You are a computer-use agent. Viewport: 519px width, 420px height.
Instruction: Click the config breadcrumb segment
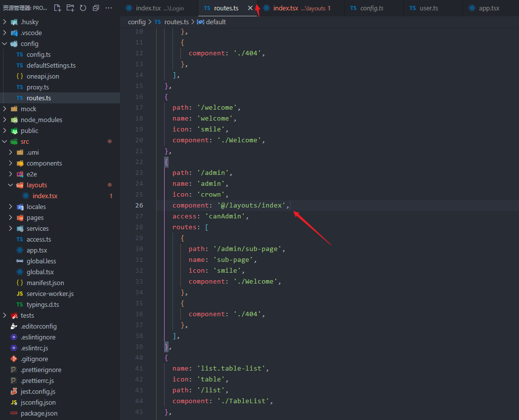point(137,22)
